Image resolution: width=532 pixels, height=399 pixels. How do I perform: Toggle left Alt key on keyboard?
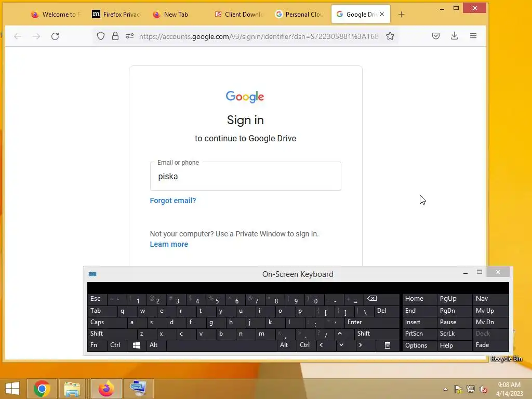click(156, 345)
